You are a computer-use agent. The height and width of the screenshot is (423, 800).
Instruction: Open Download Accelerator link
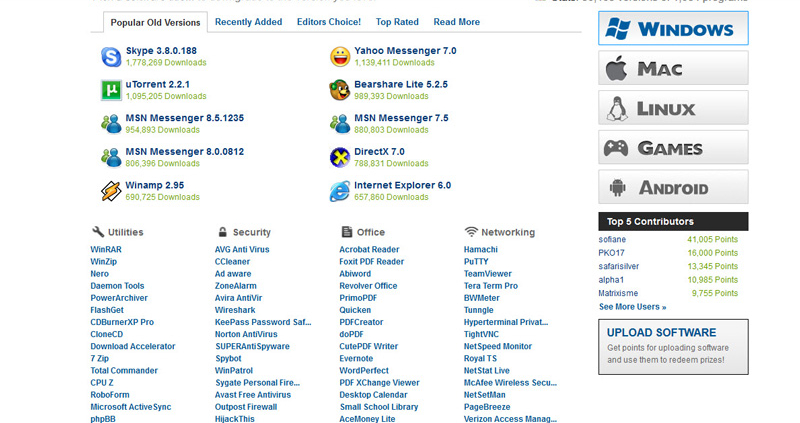pyautogui.click(x=133, y=346)
